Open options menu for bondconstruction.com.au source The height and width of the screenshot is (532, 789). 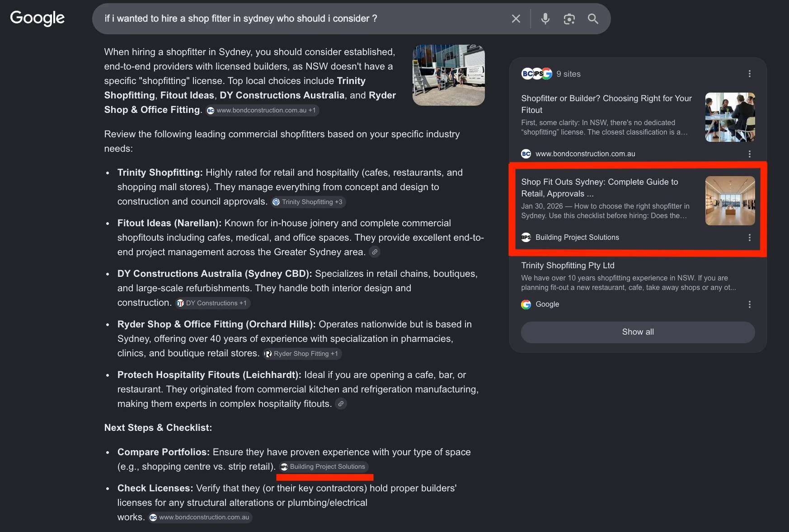(x=749, y=154)
